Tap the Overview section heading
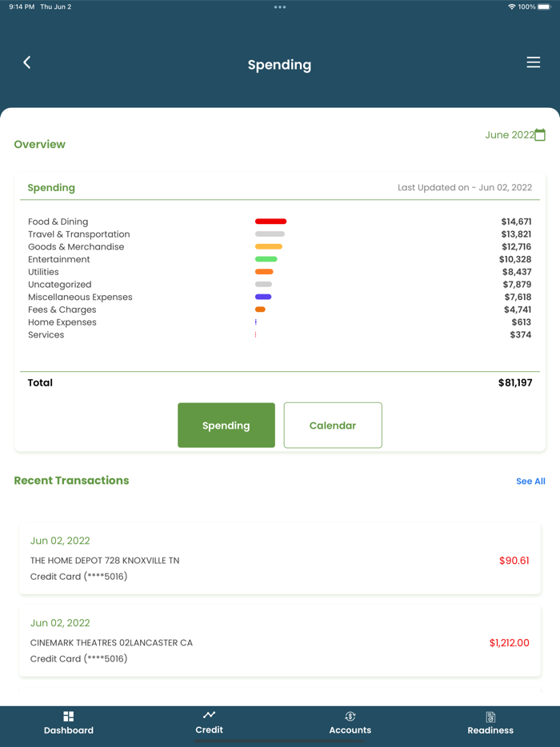Screen dimensions: 560x747 point(39,144)
